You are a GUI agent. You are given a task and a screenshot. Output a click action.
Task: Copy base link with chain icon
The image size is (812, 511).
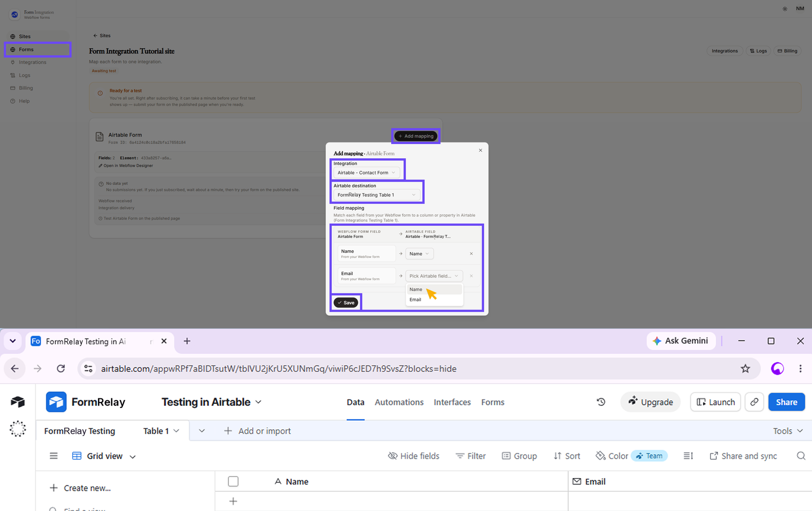coord(754,402)
